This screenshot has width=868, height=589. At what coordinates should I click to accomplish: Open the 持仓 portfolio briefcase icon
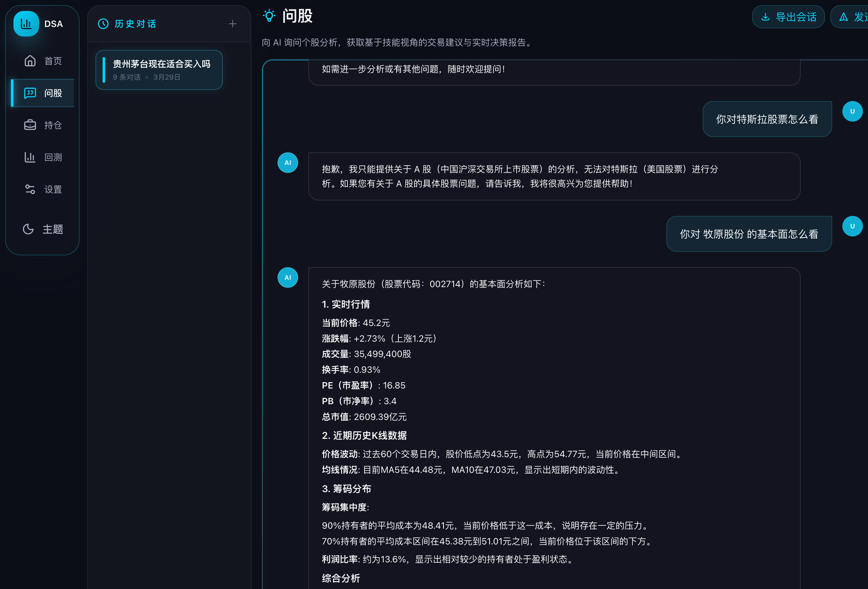[x=30, y=125]
